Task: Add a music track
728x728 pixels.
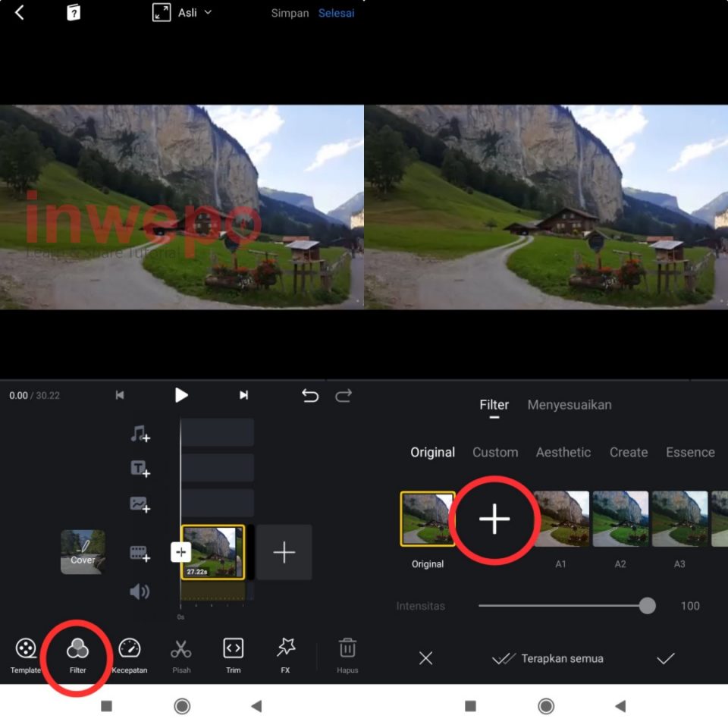Action: click(x=140, y=432)
